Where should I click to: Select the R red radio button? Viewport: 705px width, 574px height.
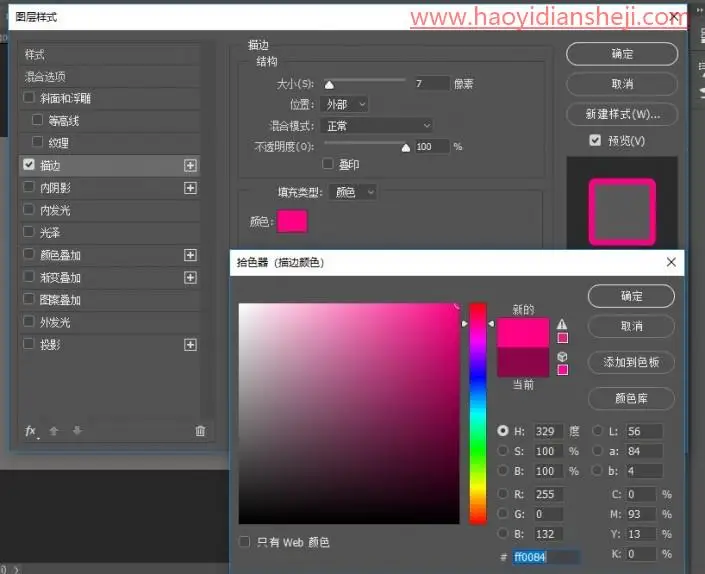[503, 494]
